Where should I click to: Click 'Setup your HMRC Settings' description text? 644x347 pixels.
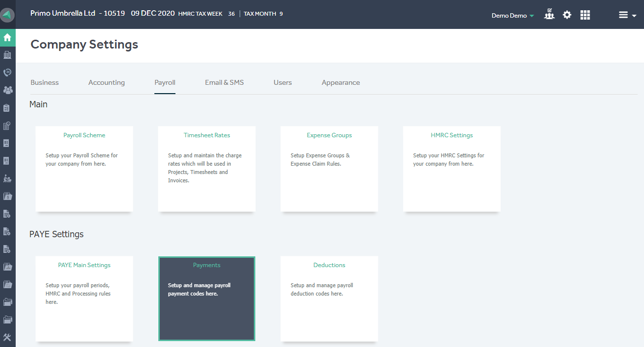tap(448, 160)
